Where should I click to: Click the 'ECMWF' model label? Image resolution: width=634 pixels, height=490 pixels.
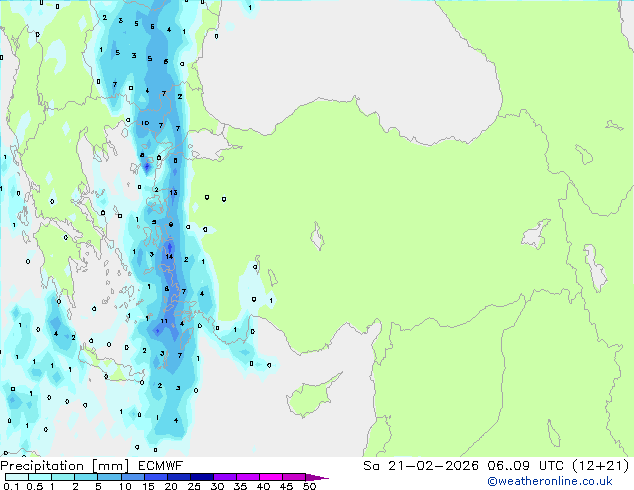pyautogui.click(x=161, y=466)
